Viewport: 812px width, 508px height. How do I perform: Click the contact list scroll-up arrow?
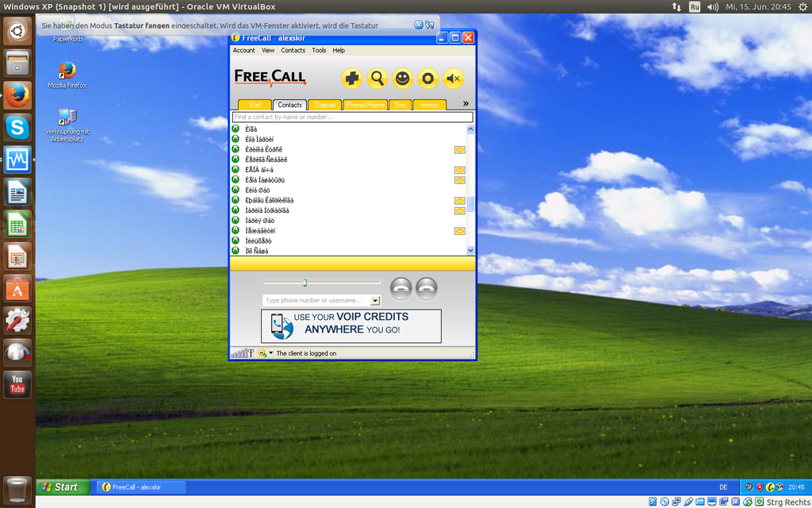pyautogui.click(x=470, y=129)
